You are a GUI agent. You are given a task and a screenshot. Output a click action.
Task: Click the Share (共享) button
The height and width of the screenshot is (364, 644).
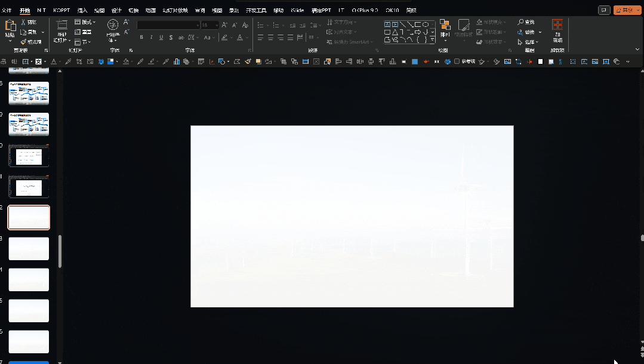(627, 10)
